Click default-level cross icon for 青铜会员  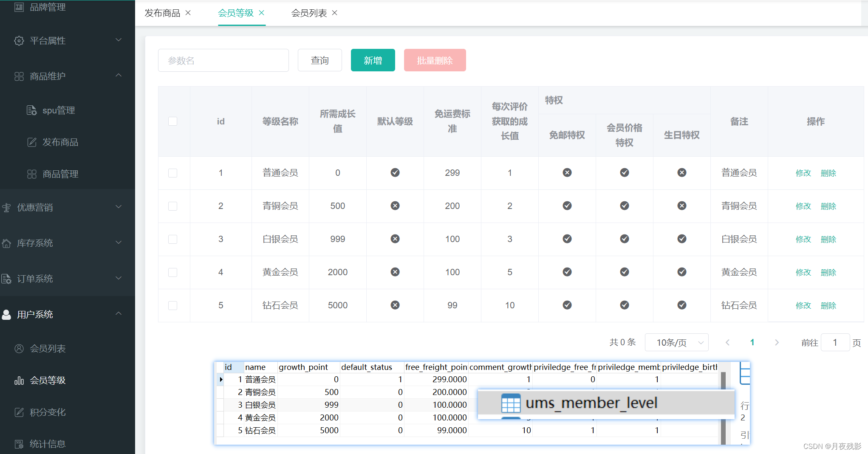(395, 206)
